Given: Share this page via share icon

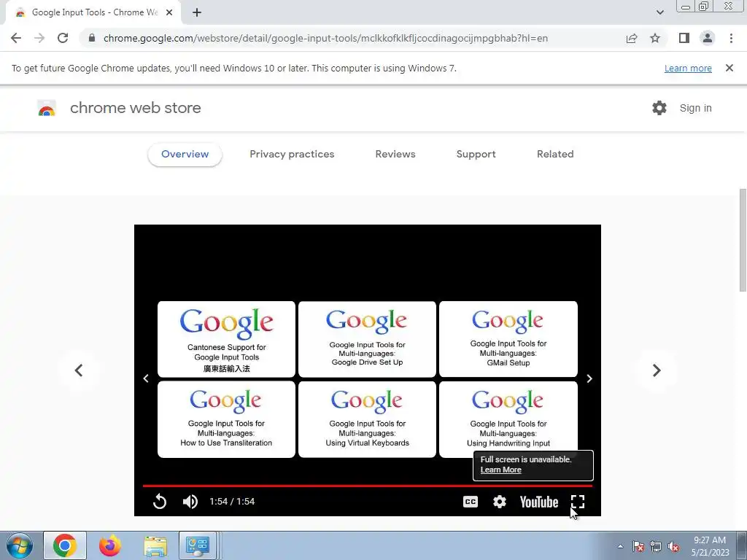Looking at the screenshot, I should [632, 38].
